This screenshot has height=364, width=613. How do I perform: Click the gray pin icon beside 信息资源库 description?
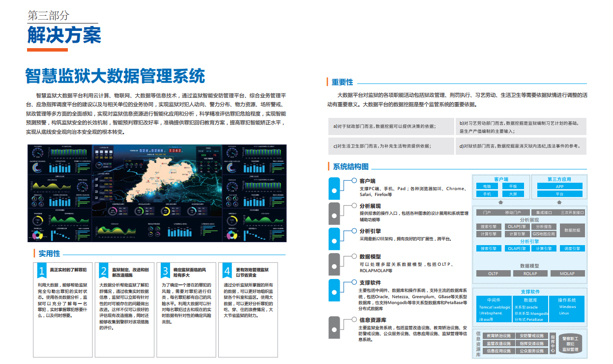tap(335, 327)
